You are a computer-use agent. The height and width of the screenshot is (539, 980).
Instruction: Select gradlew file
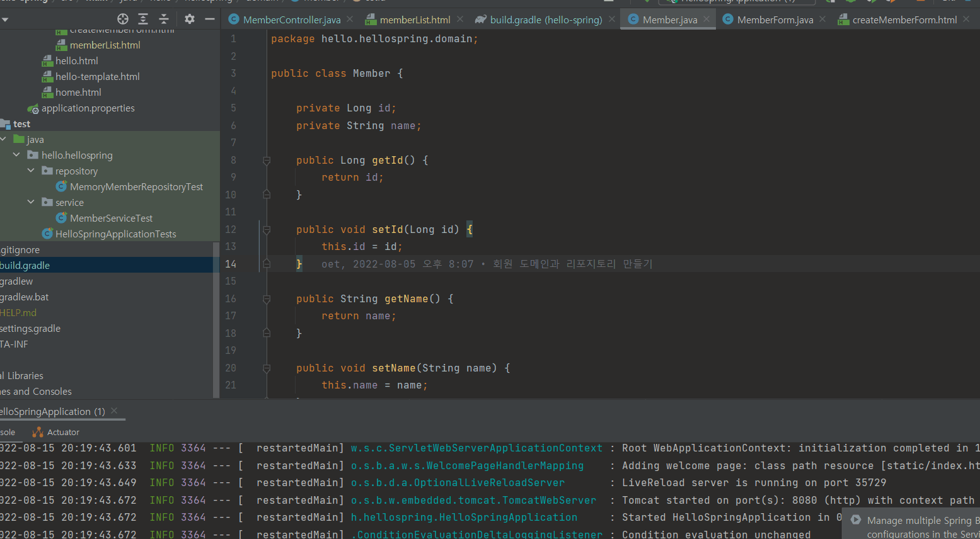tap(16, 281)
